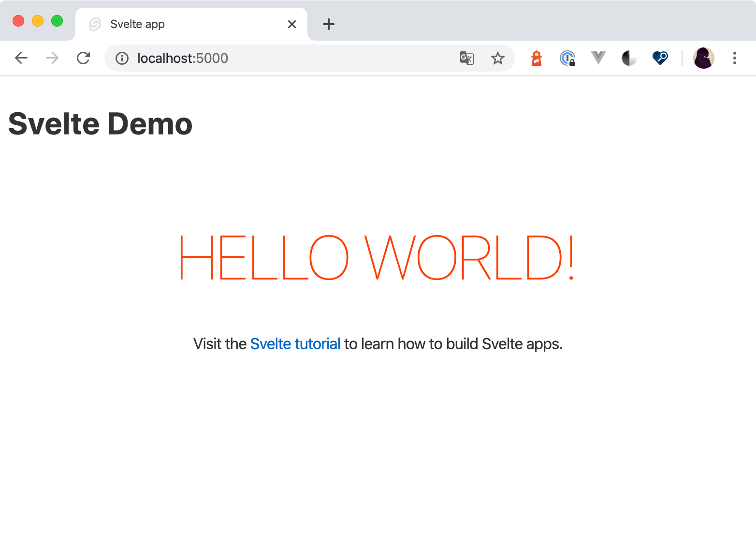Open the Google Translate page icon
This screenshot has width=756, height=559.
pyautogui.click(x=466, y=58)
